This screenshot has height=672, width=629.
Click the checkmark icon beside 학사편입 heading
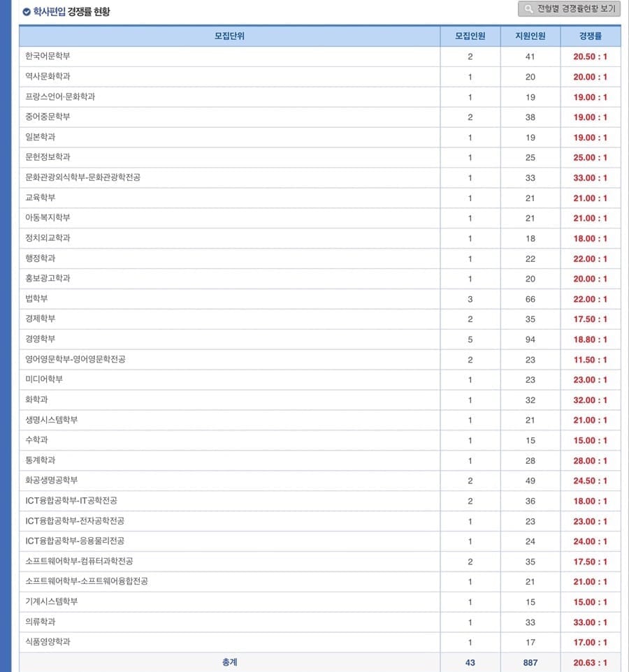point(27,12)
